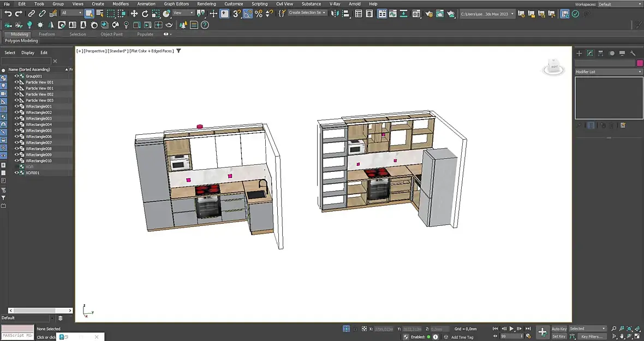Activate the Select and Rotate tool

(x=145, y=14)
